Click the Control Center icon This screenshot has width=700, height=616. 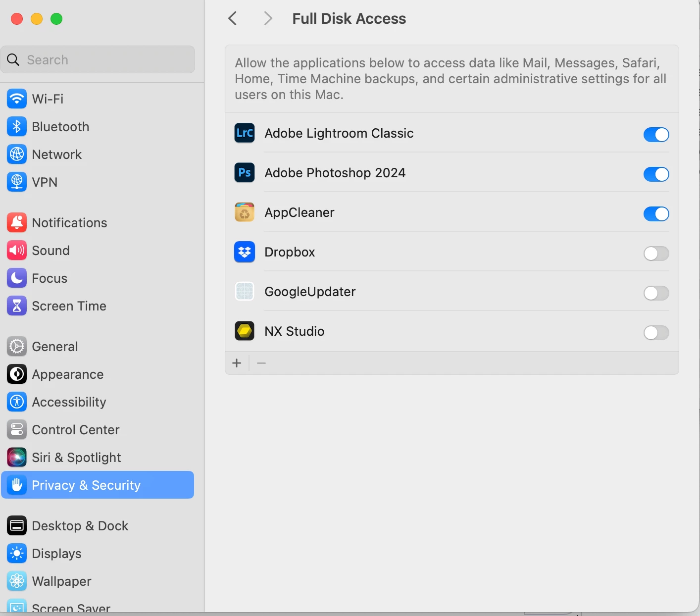click(17, 430)
